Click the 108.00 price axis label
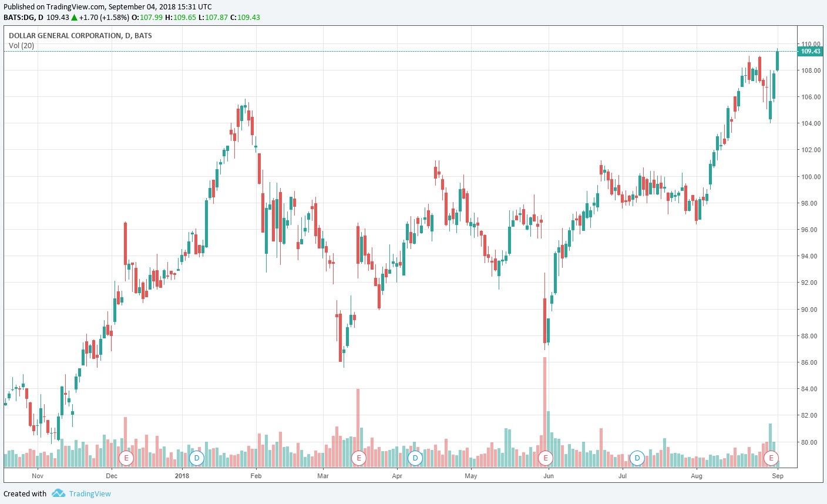827x504 pixels. tap(811, 70)
